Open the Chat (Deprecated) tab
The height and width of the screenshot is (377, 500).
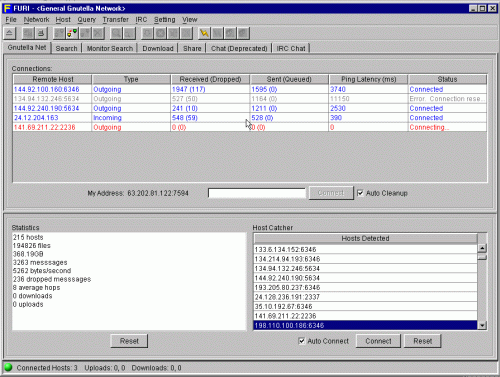pyautogui.click(x=239, y=48)
